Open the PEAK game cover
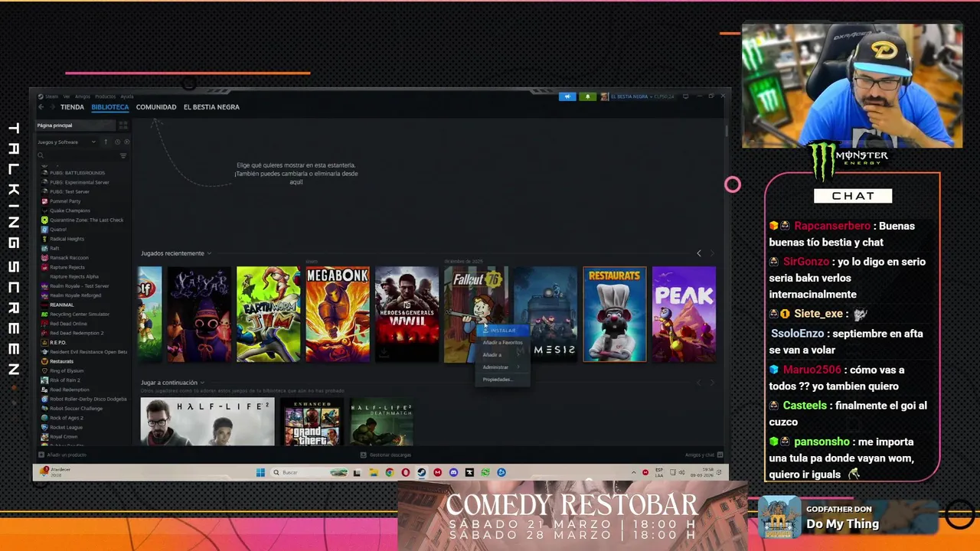Image resolution: width=980 pixels, height=551 pixels. tap(684, 314)
